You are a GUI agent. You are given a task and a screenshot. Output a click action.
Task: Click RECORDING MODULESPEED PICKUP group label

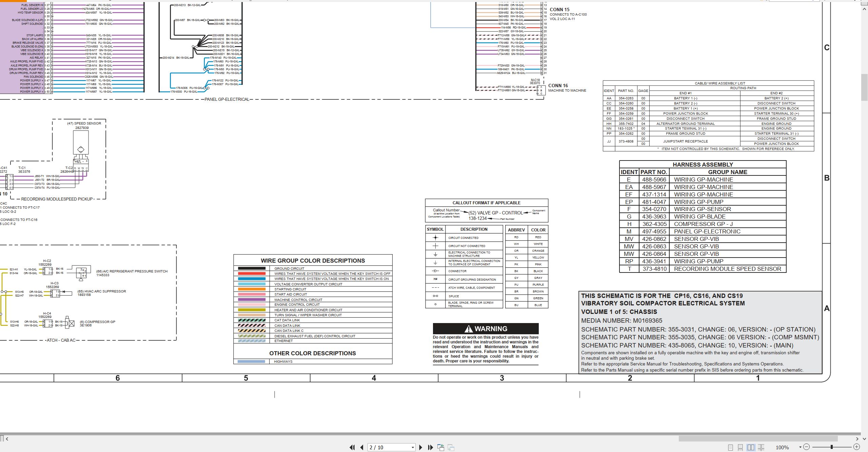click(x=57, y=199)
